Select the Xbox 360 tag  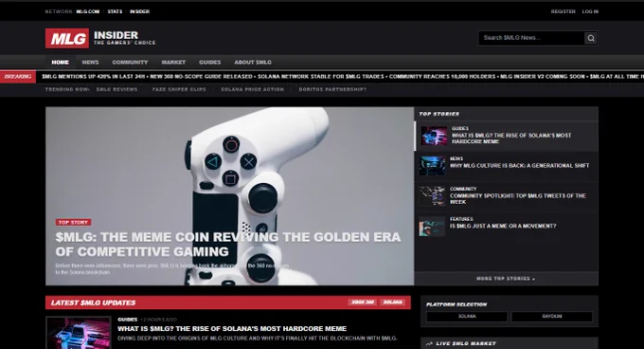(x=363, y=303)
